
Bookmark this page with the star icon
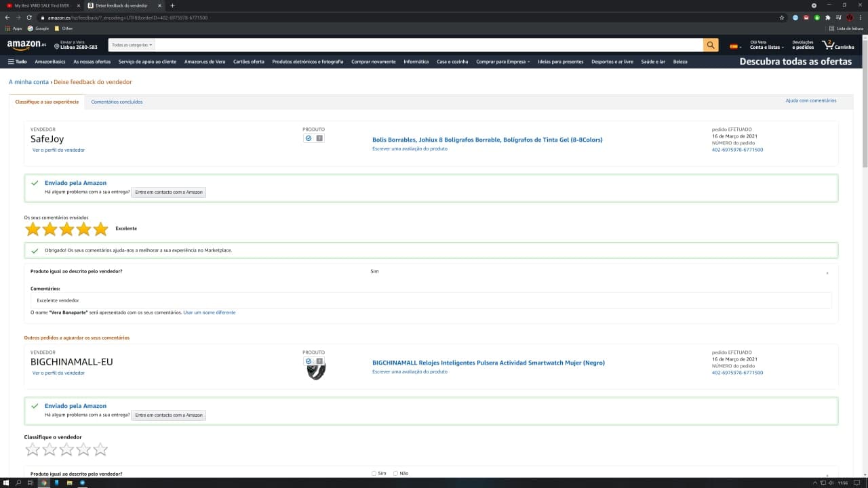point(782,18)
